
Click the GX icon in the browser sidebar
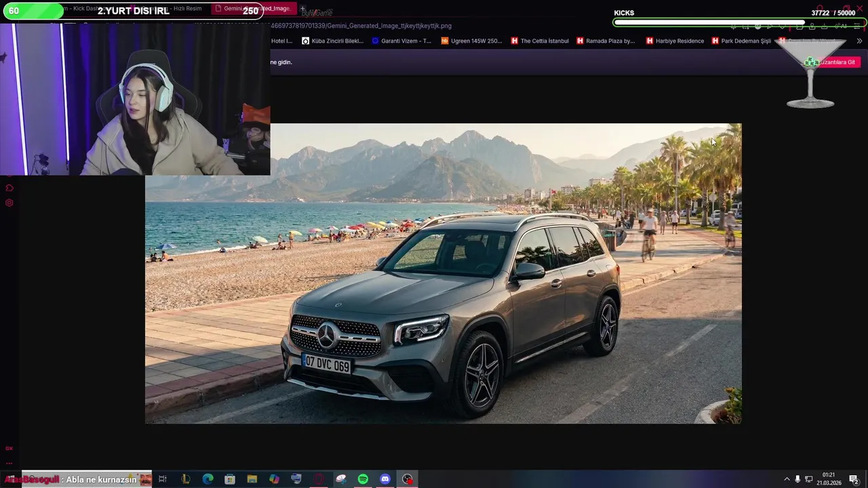pyautogui.click(x=9, y=449)
